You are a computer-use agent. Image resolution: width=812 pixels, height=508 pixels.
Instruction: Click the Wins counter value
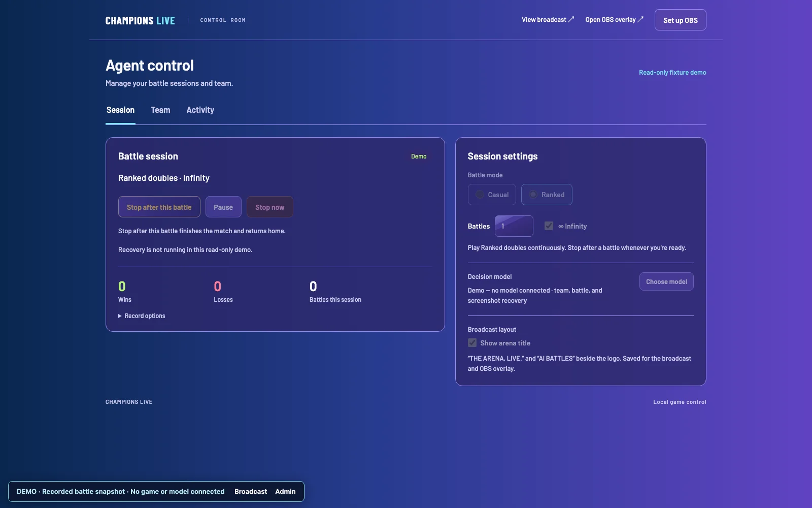122,287
